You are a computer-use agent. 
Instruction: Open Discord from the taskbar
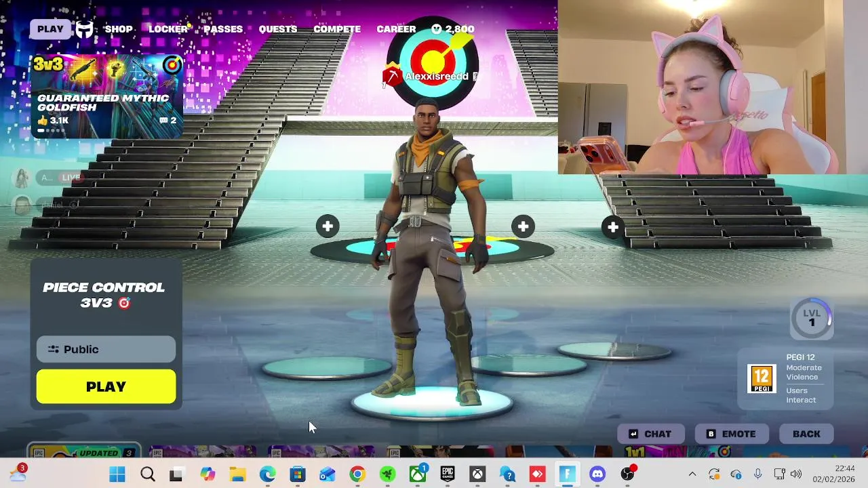tap(597, 474)
